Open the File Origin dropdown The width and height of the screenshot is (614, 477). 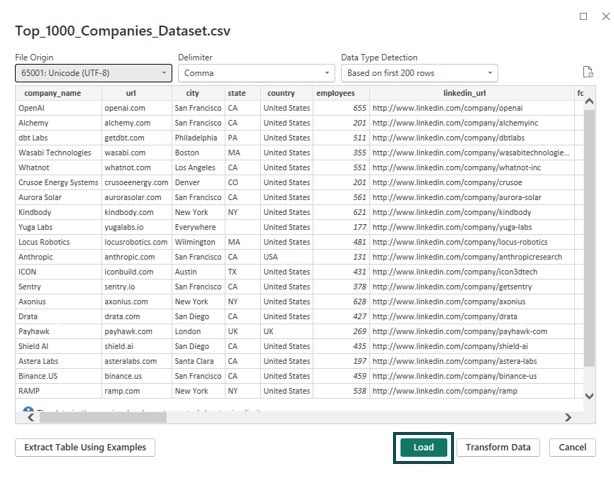pos(94,73)
